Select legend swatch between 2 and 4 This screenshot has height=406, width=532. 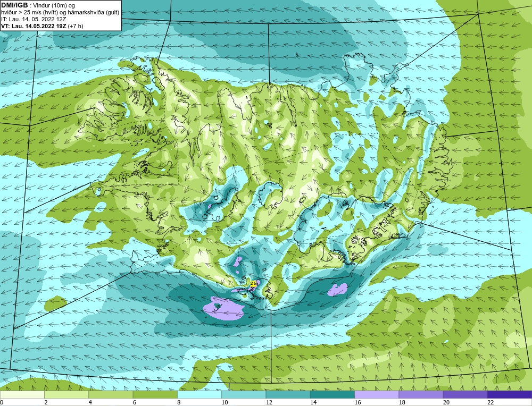point(66,394)
